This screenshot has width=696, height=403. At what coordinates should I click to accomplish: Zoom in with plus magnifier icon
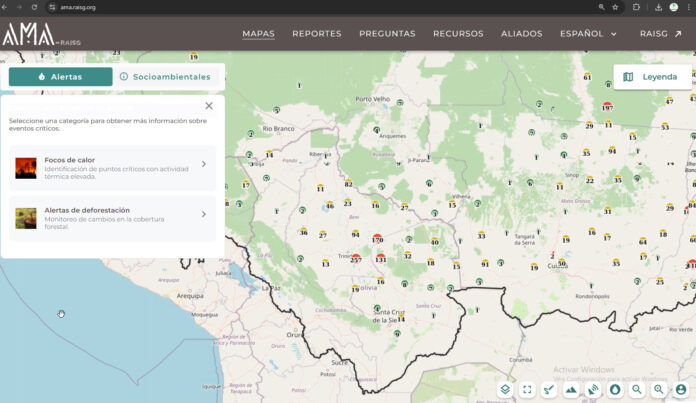(659, 390)
